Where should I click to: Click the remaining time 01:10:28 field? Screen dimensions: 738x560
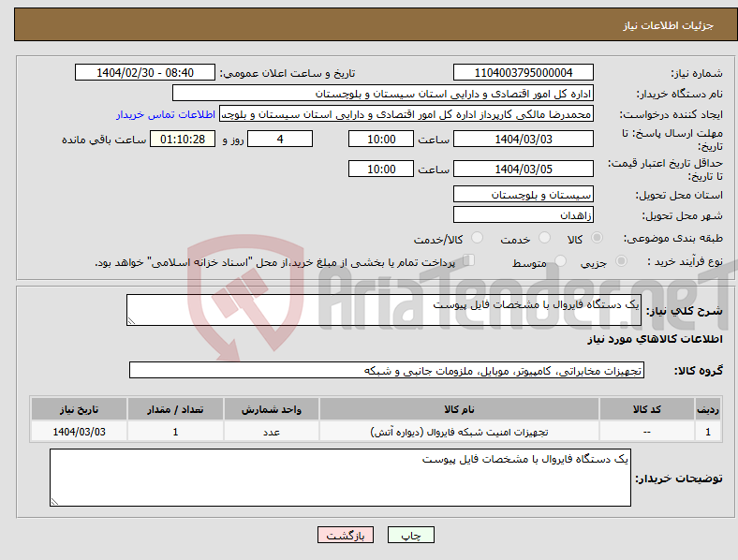[183, 139]
